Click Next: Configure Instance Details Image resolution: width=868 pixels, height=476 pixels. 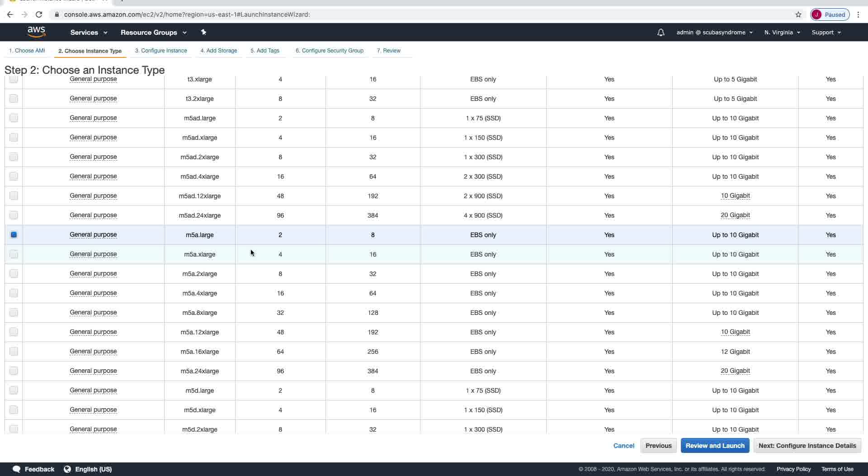coord(807,446)
